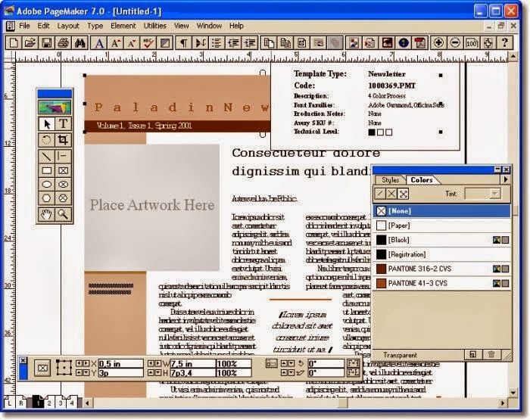Select the Cropping tool in toolbox

(63, 139)
